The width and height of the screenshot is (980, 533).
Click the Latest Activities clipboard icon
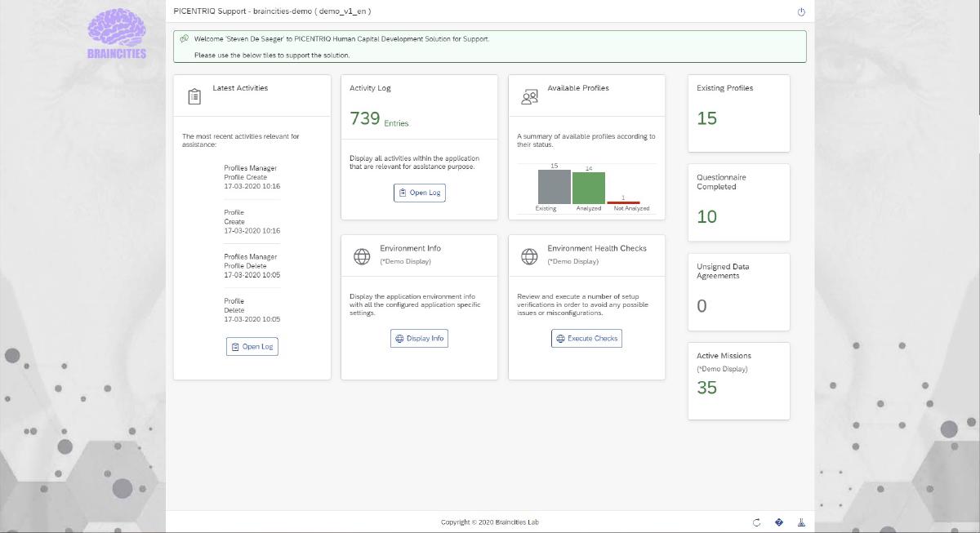tap(194, 96)
